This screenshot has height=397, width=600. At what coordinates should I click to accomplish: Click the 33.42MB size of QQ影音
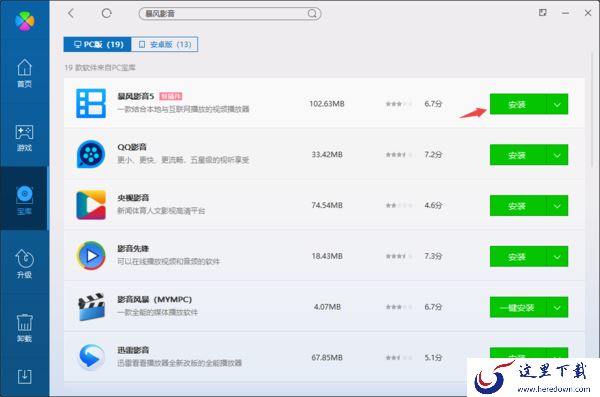327,155
